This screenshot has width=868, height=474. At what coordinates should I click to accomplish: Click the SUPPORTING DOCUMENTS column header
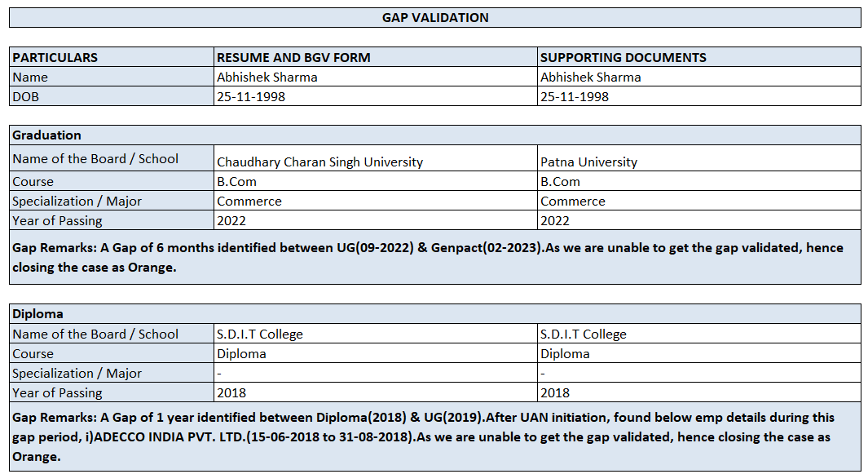pos(623,57)
